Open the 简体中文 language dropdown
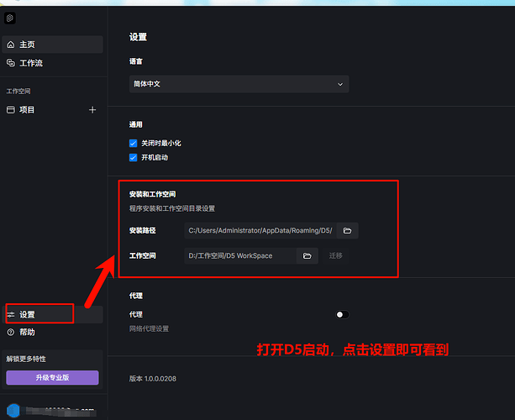The image size is (515, 420). (239, 84)
